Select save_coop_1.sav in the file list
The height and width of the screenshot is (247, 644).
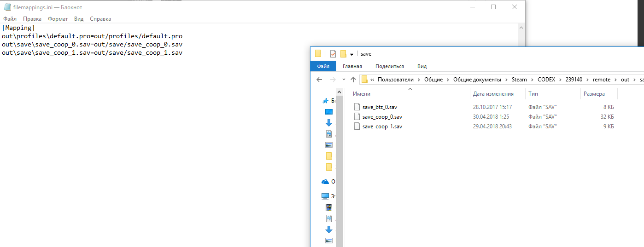(382, 126)
